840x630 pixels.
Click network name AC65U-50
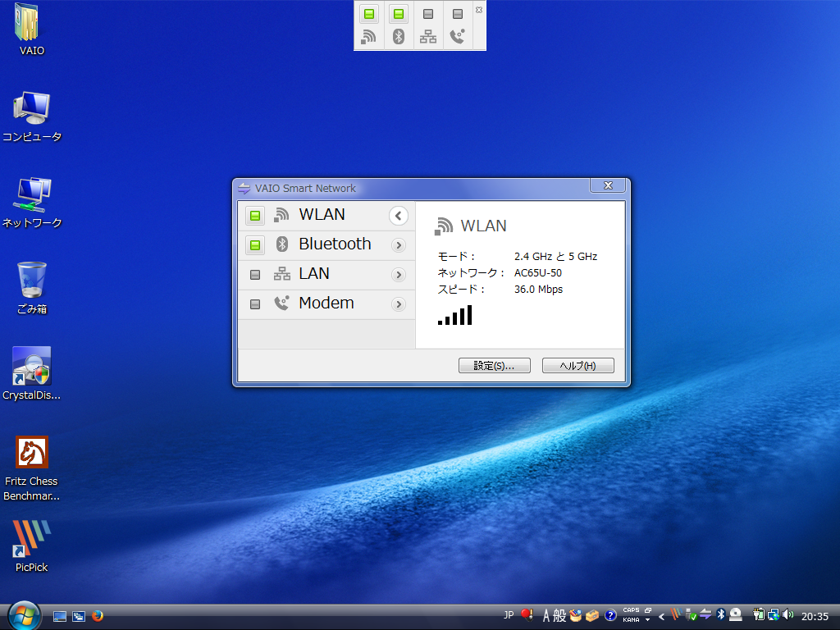(538, 272)
